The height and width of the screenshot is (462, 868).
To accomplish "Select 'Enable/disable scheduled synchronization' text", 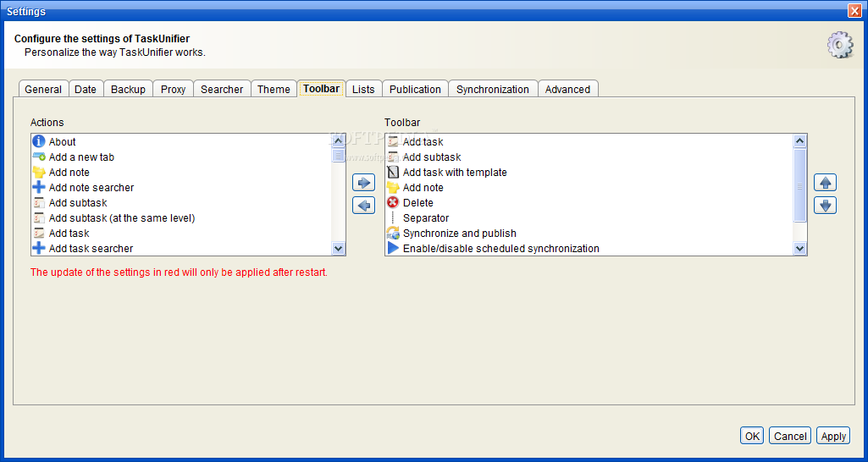I will [501, 249].
